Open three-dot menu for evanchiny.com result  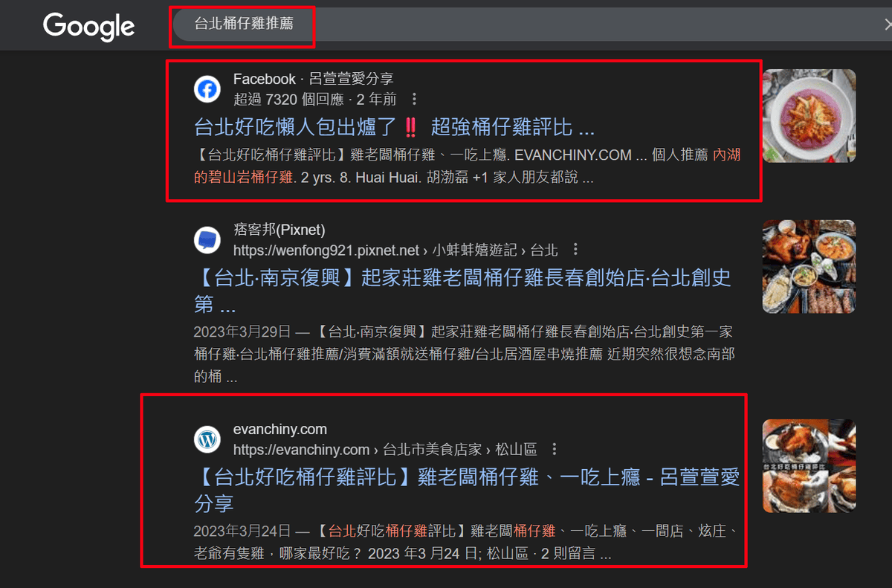[555, 449]
